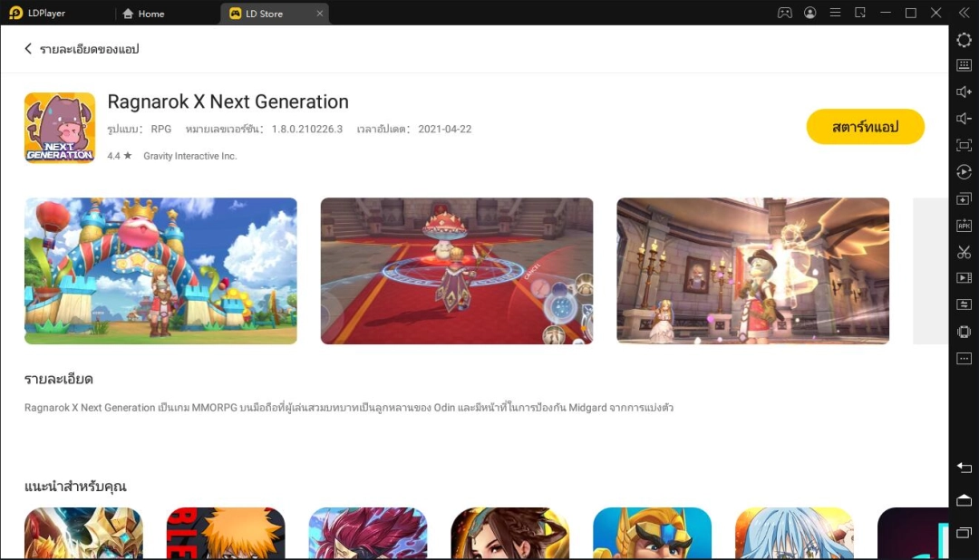
Task: Click the แนะนำสำหรับคุณ recommended heading
Action: coord(75,487)
